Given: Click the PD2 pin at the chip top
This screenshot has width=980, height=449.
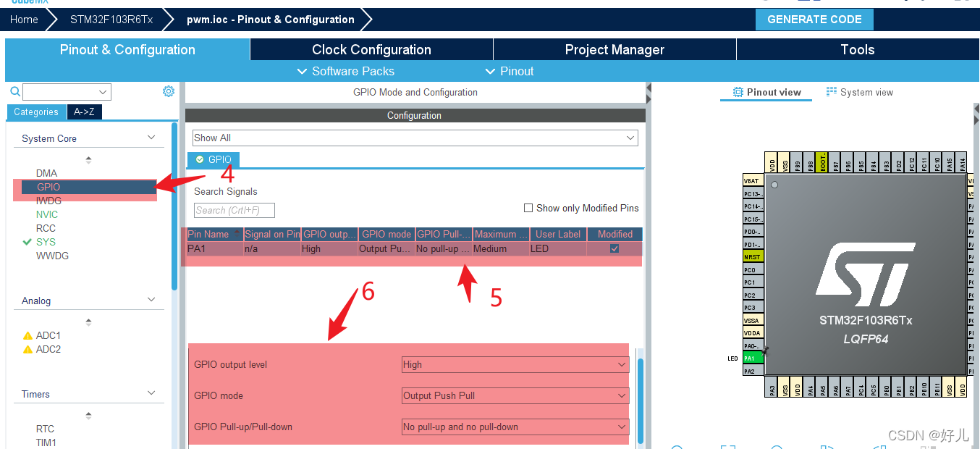Looking at the screenshot, I should pyautogui.click(x=898, y=162).
